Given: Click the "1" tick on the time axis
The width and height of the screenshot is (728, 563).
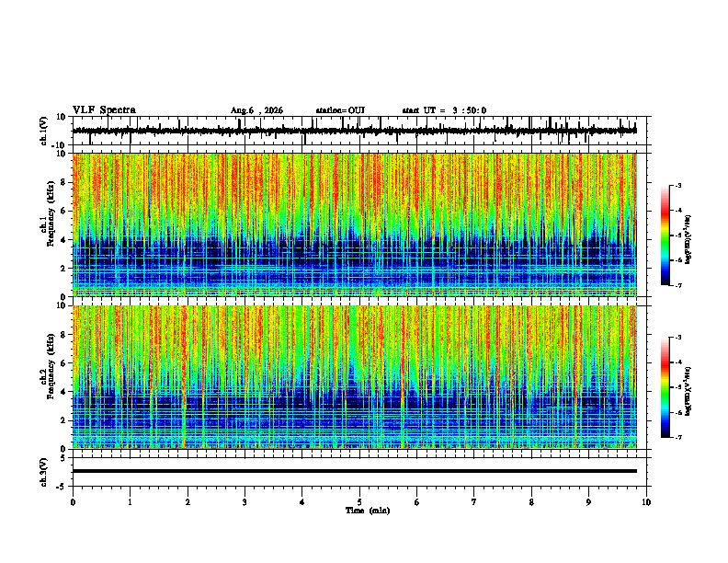Looking at the screenshot, I should pyautogui.click(x=130, y=502).
